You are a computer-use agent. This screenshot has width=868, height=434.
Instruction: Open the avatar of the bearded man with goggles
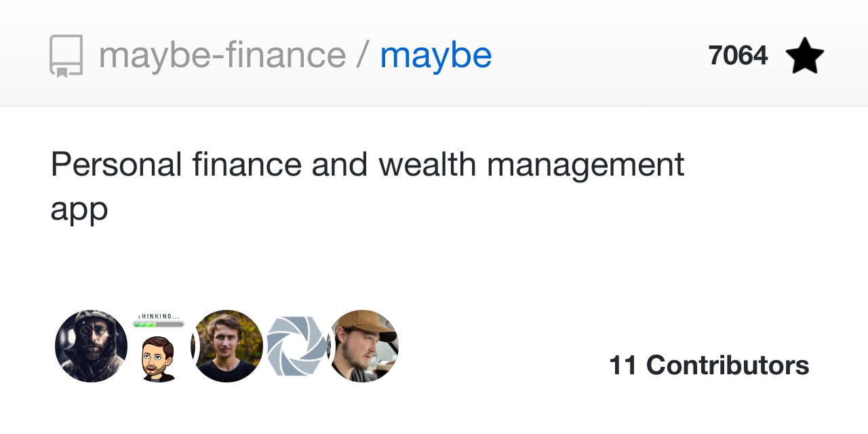(91, 346)
